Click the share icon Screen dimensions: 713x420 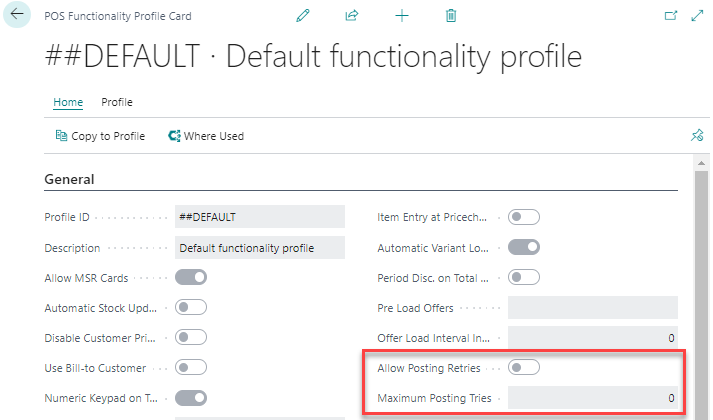[352, 16]
